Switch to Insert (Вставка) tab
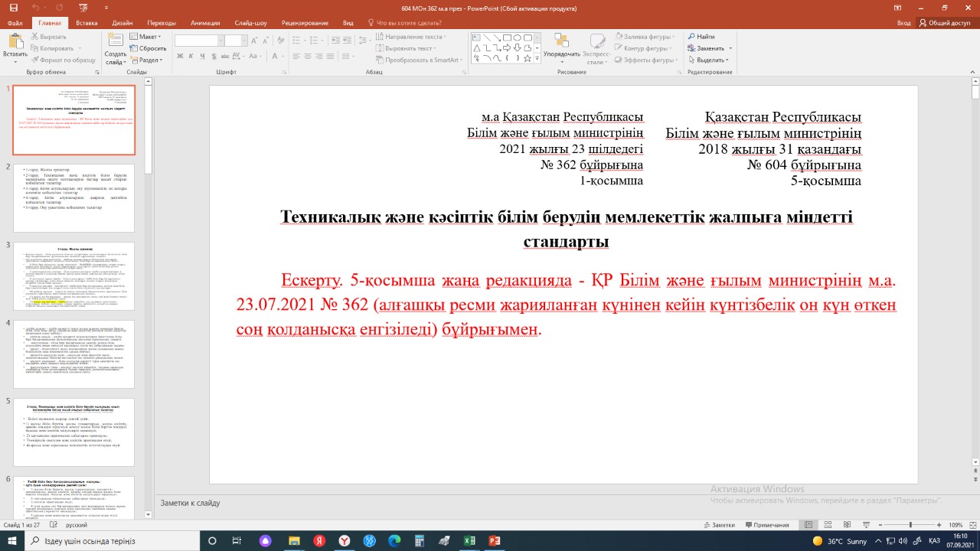Screen dimensions: 980x551 [x=87, y=23]
